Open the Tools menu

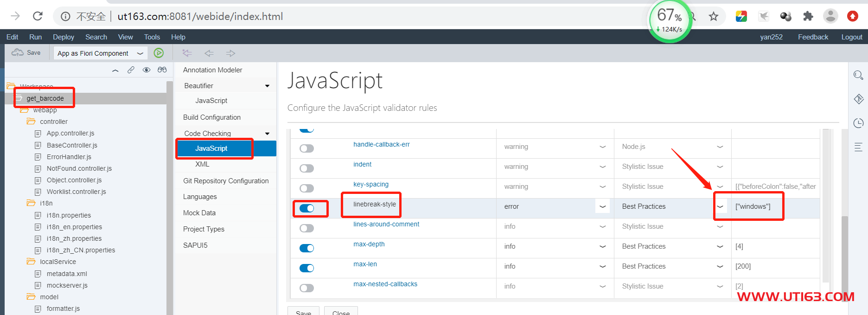click(x=152, y=37)
